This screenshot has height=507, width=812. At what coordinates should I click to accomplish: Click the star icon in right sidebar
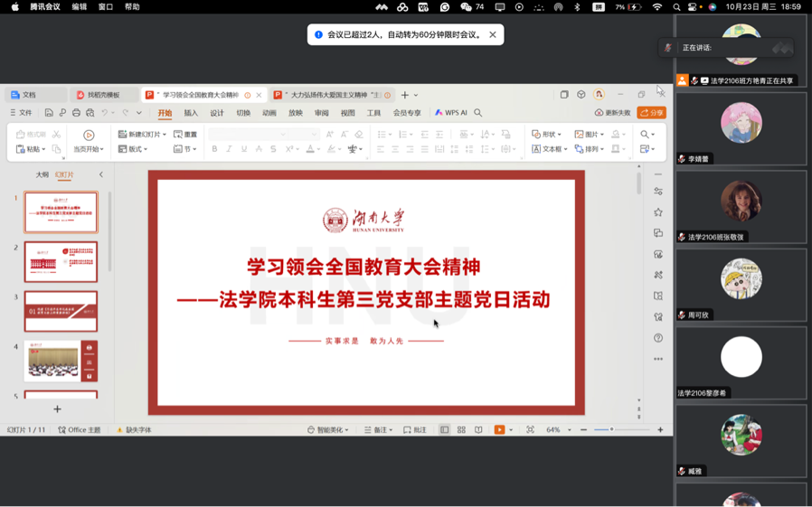(x=658, y=212)
